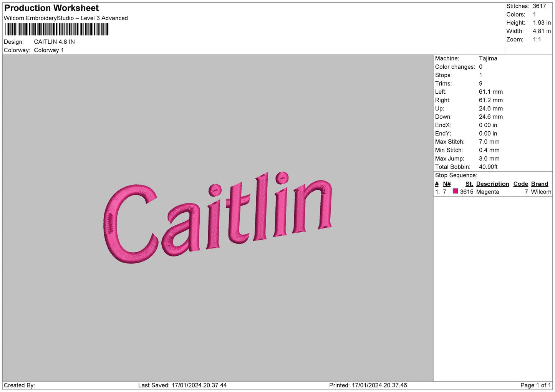This screenshot has height=392, width=555.
Task: Click the Max Stitch value 7.0 mm
Action: pyautogui.click(x=489, y=142)
